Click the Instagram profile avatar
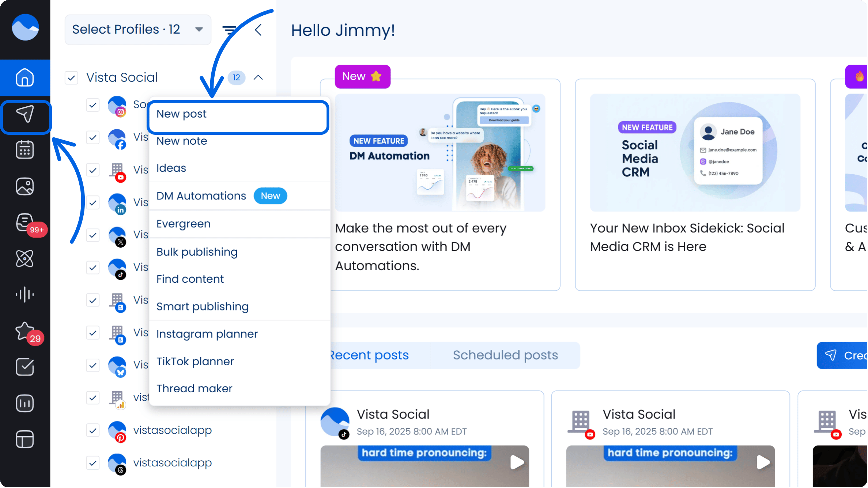This screenshot has width=868, height=488. click(117, 106)
